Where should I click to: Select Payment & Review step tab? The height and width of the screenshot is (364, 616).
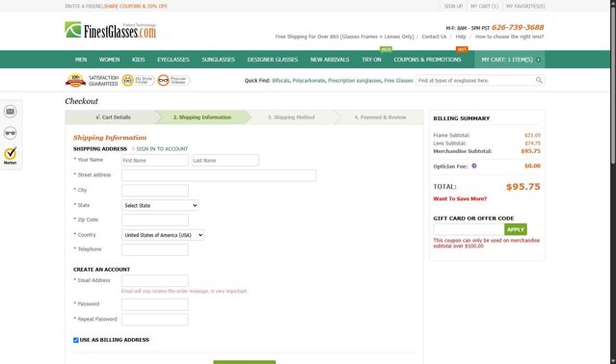pyautogui.click(x=380, y=117)
